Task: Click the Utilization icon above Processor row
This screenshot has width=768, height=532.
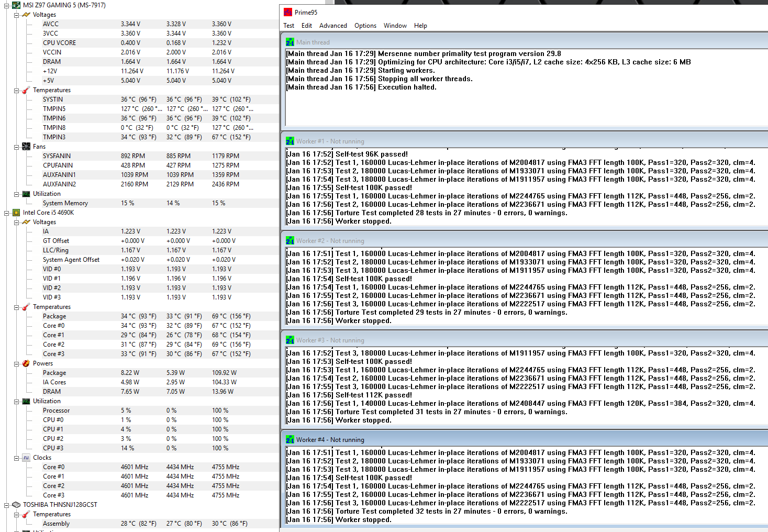Action: point(26,401)
